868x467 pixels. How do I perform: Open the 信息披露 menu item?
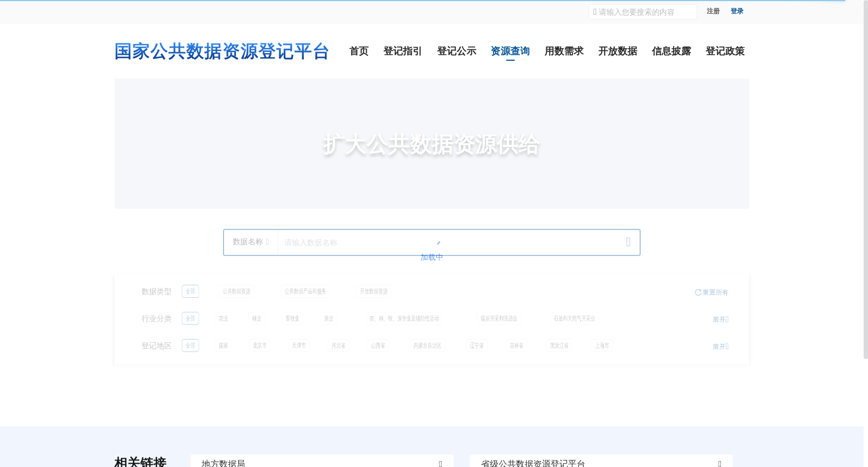coord(671,51)
